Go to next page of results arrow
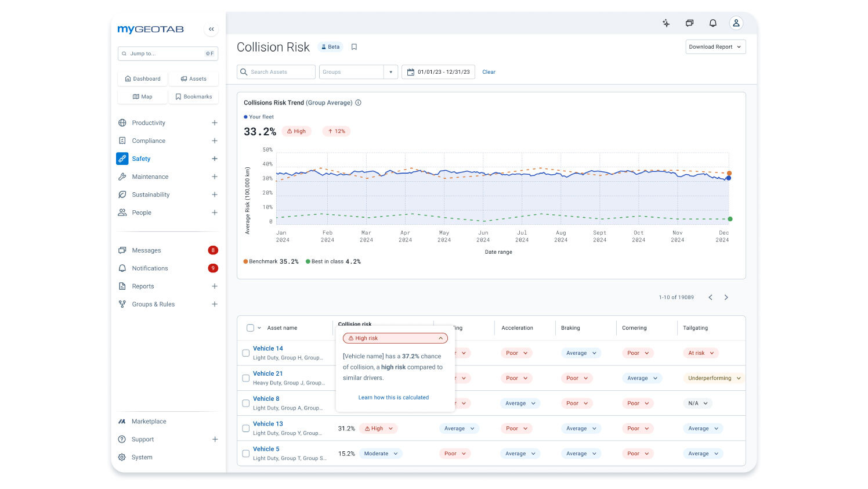 (726, 297)
